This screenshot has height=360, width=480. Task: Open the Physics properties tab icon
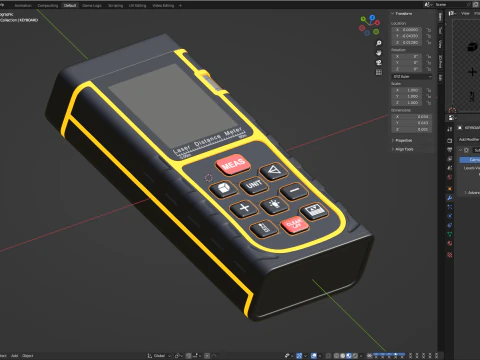pos(450,216)
